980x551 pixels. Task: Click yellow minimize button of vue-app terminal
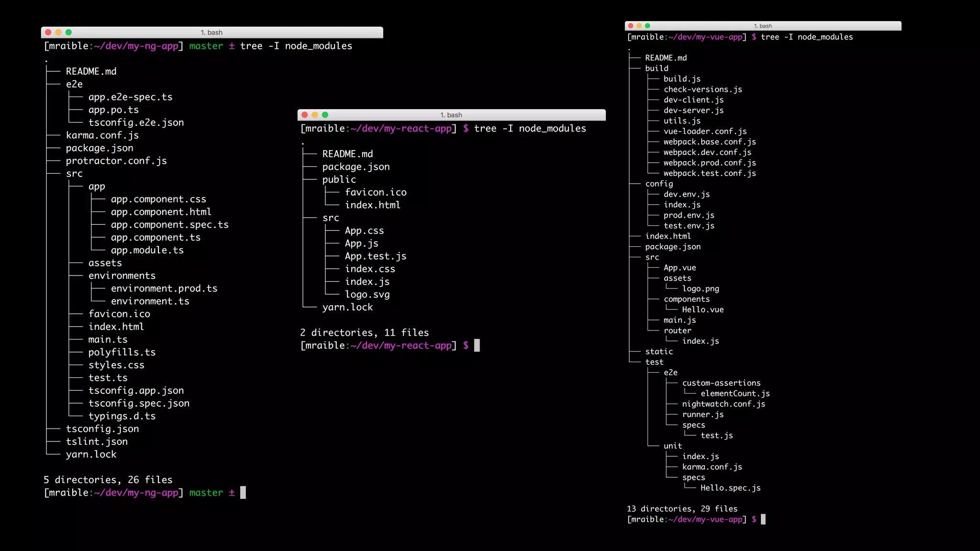[639, 26]
